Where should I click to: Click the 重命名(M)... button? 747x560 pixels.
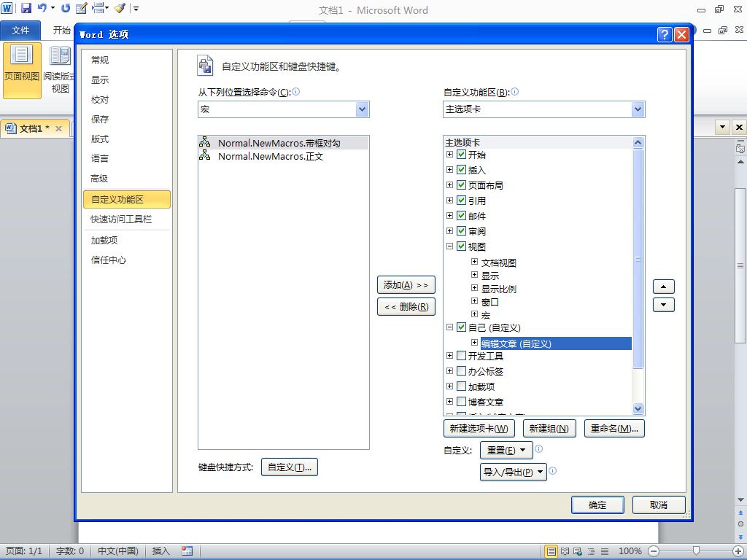[x=614, y=428]
